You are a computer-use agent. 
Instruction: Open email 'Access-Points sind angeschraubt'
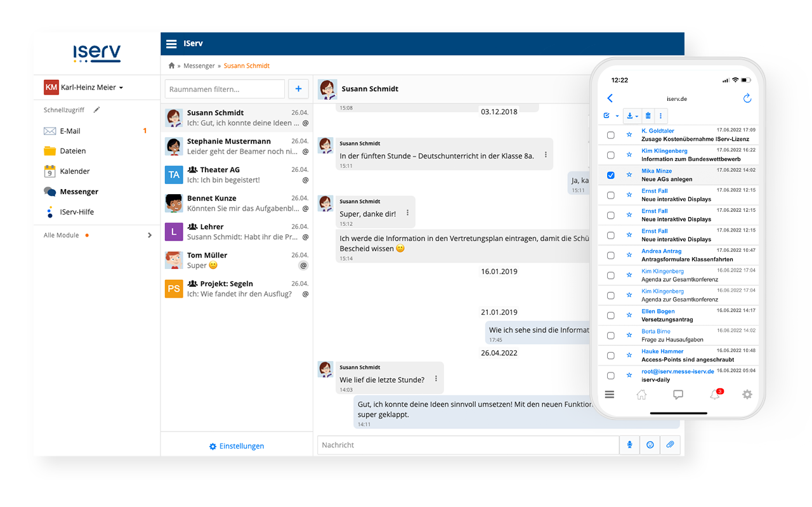[689, 359]
